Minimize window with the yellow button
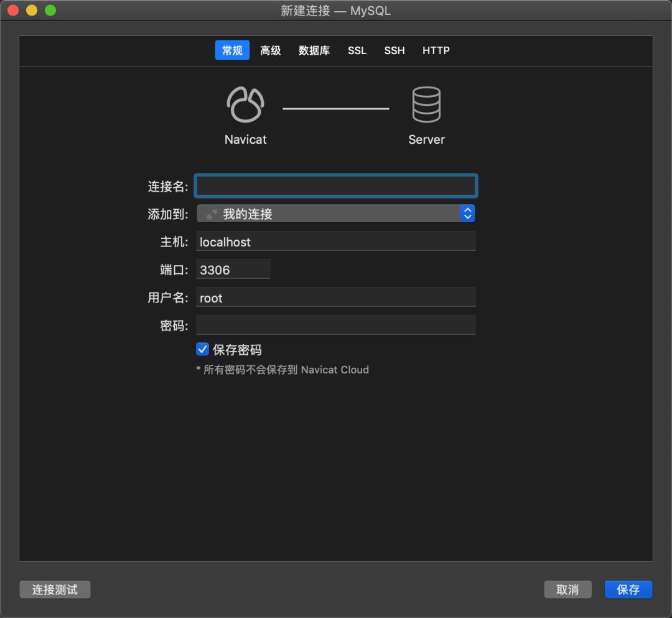Image resolution: width=672 pixels, height=618 pixels. [x=32, y=11]
